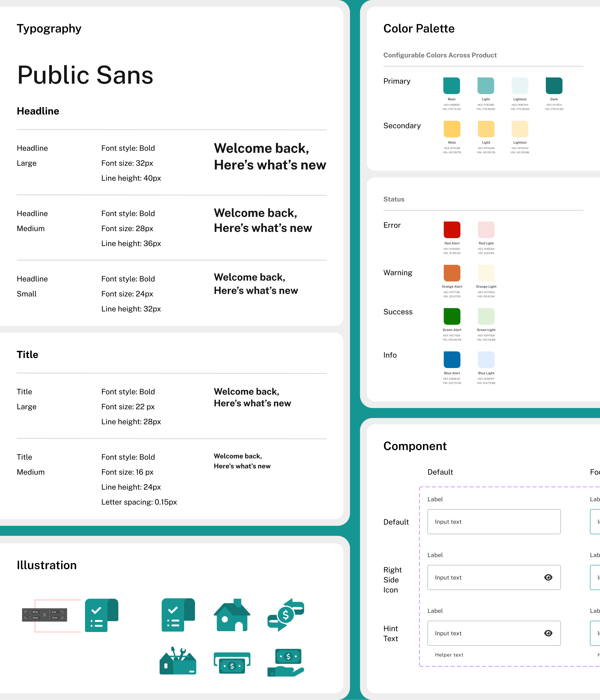
Task: Toggle the corner radius link icon
Action: (44, 615)
